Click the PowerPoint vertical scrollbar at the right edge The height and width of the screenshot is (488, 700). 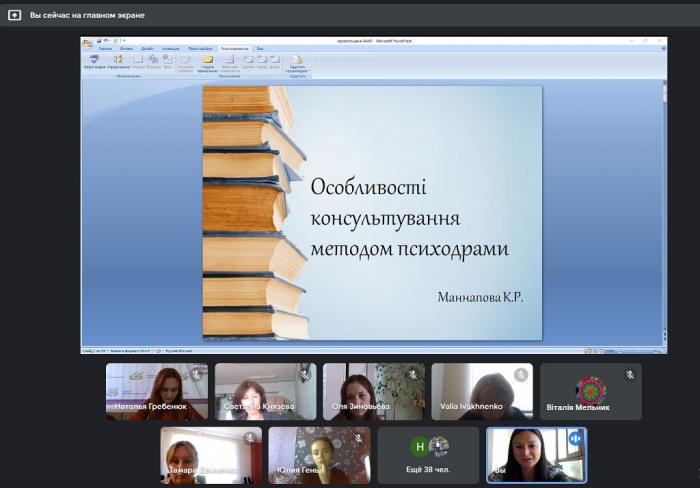coord(665,205)
